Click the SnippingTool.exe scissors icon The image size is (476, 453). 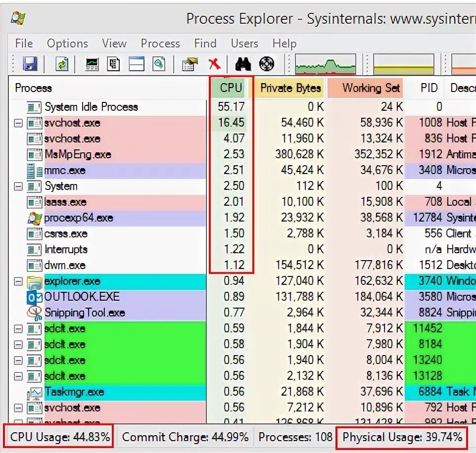[34, 313]
